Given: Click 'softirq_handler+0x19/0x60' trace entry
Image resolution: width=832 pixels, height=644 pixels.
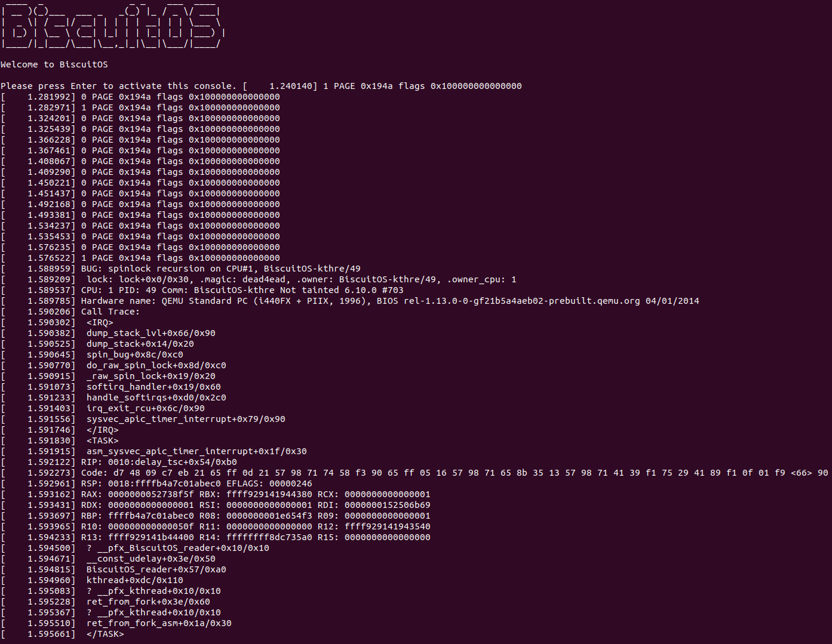Looking at the screenshot, I should pos(153,387).
